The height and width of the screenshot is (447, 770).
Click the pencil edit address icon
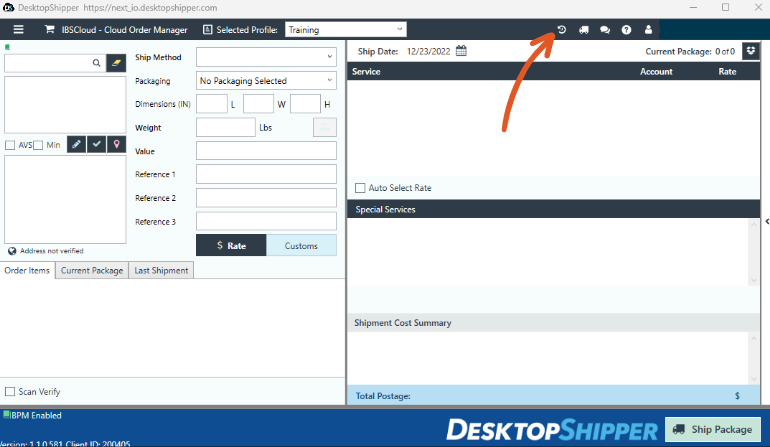(77, 144)
